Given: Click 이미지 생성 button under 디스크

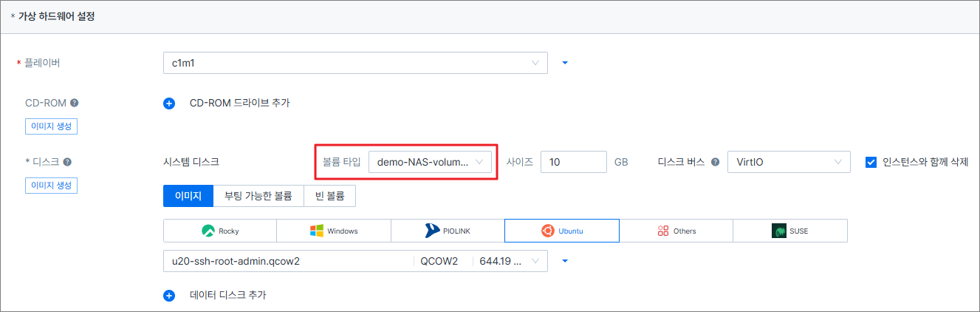Looking at the screenshot, I should (51, 185).
